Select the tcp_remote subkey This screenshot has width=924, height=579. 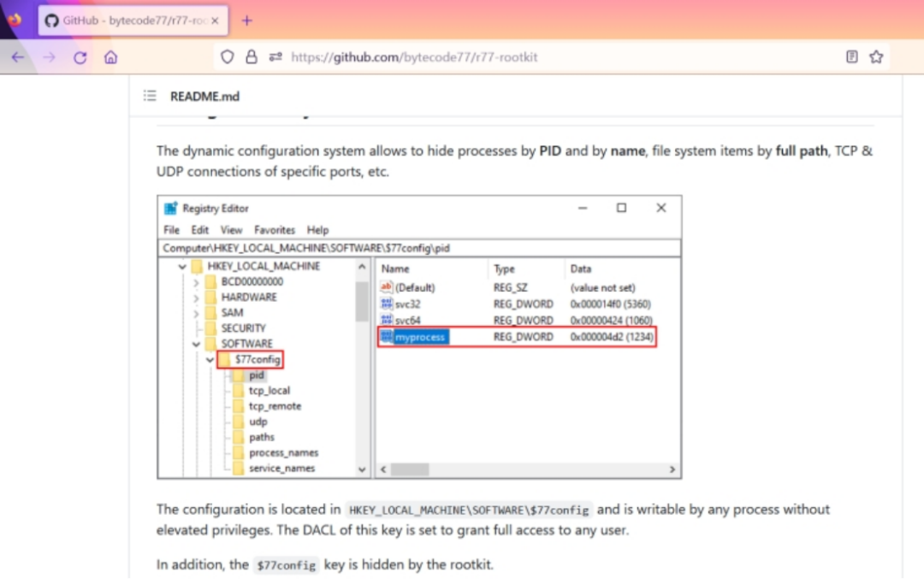(x=275, y=406)
